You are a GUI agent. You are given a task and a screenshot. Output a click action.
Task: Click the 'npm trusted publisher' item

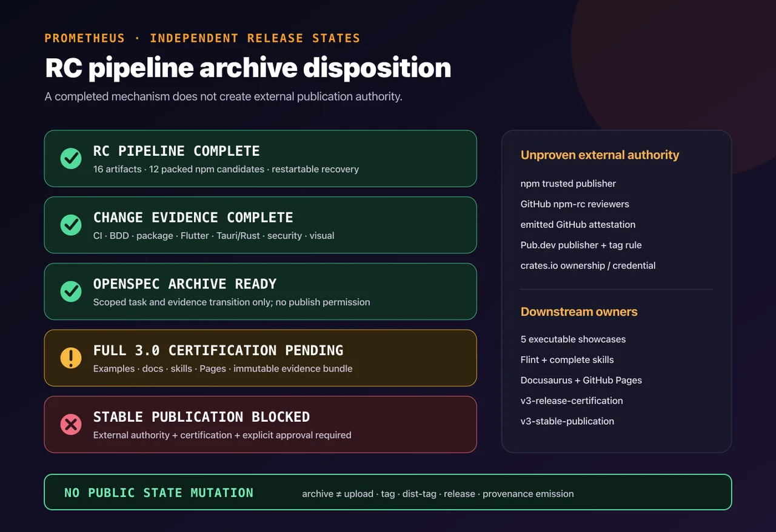(568, 184)
